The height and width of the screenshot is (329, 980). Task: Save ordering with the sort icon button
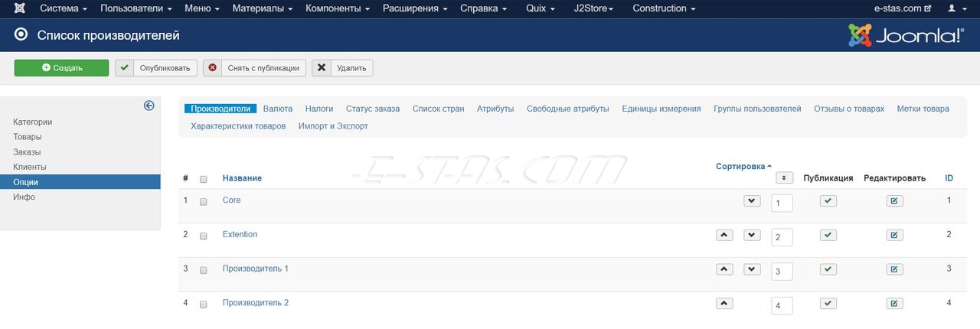[x=784, y=178]
